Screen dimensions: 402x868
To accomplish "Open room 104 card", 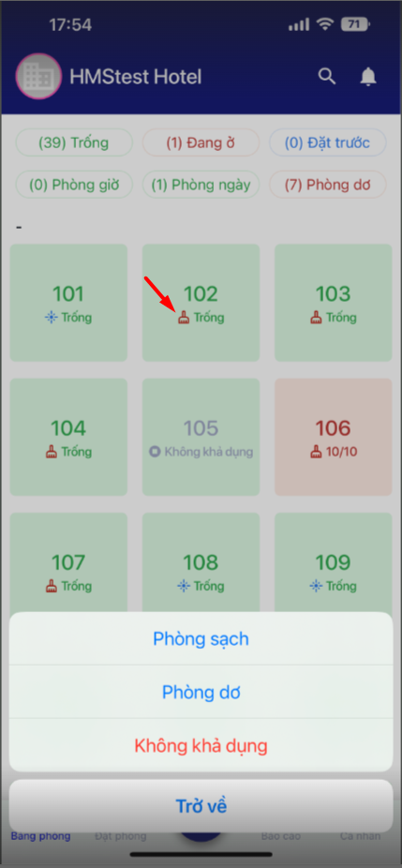I will (68, 437).
